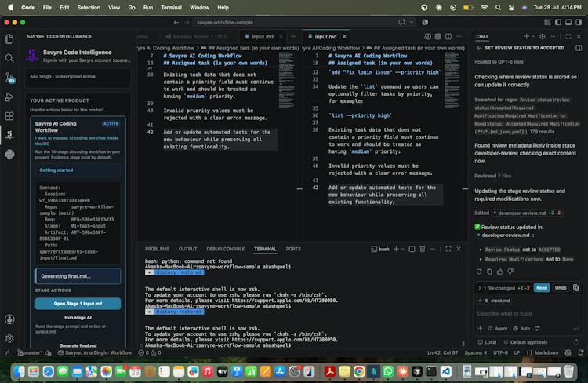Maximize the terminal panel size
Viewport: 588px width, 383px height.
pos(448,249)
